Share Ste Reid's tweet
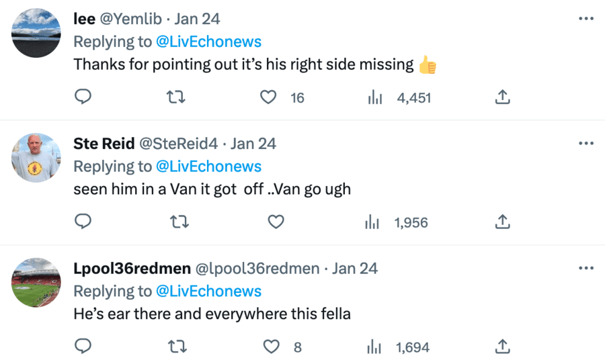 point(502,222)
